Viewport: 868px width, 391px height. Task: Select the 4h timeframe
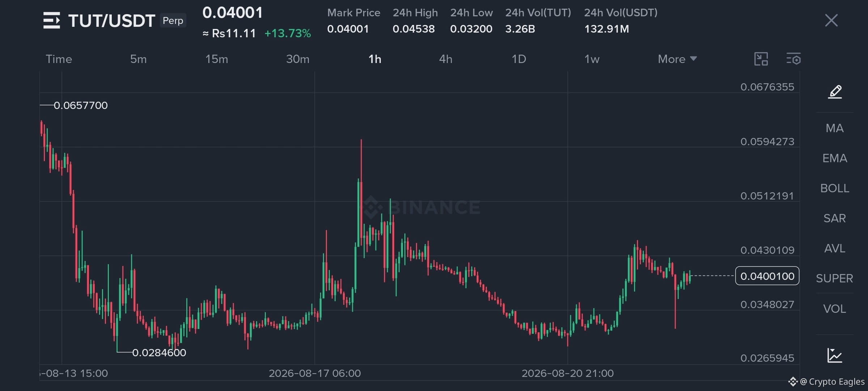[x=446, y=59]
